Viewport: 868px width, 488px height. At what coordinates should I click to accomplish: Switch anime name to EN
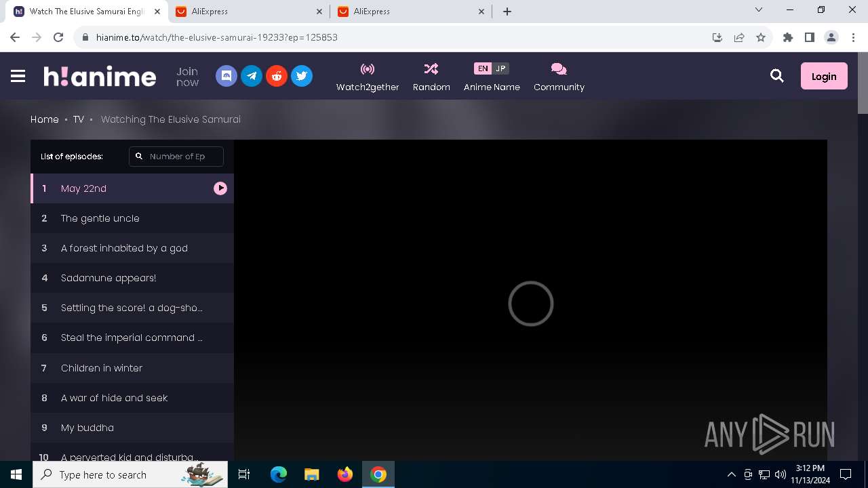click(x=482, y=68)
